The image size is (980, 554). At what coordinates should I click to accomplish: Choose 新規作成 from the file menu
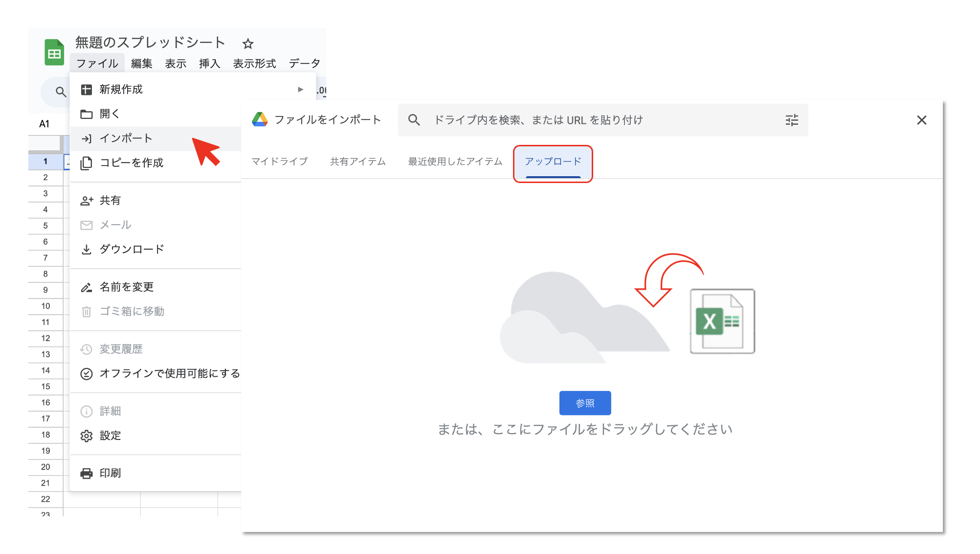pos(193,89)
